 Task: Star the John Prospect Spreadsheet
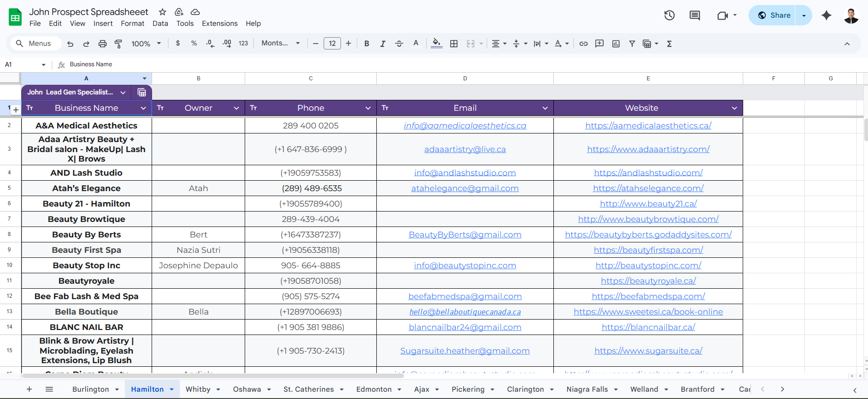[163, 12]
